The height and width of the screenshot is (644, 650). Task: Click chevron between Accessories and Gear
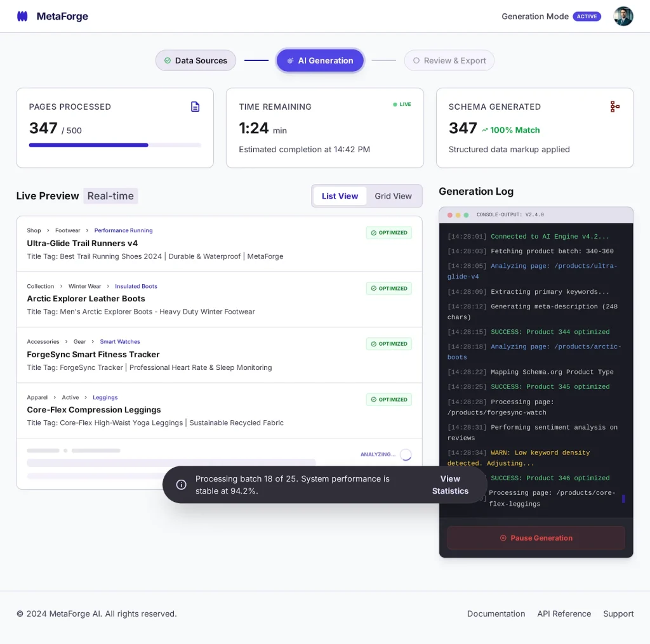[66, 342]
